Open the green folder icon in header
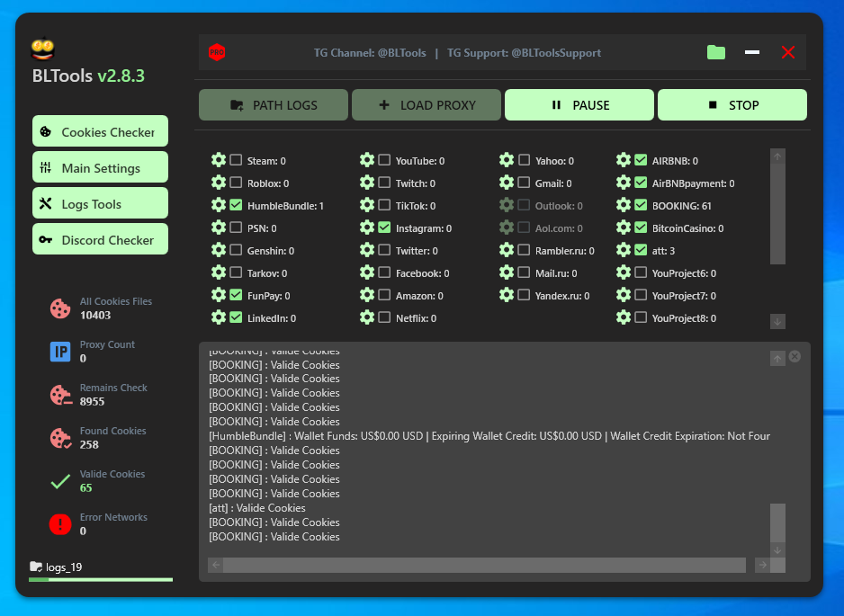Viewport: 844px width, 616px height. coord(716,52)
